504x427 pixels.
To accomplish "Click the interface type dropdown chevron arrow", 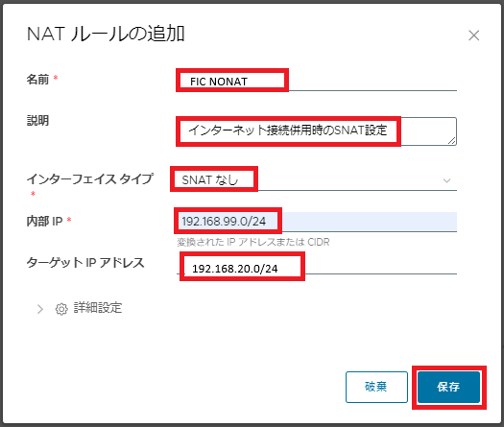I will pyautogui.click(x=446, y=180).
